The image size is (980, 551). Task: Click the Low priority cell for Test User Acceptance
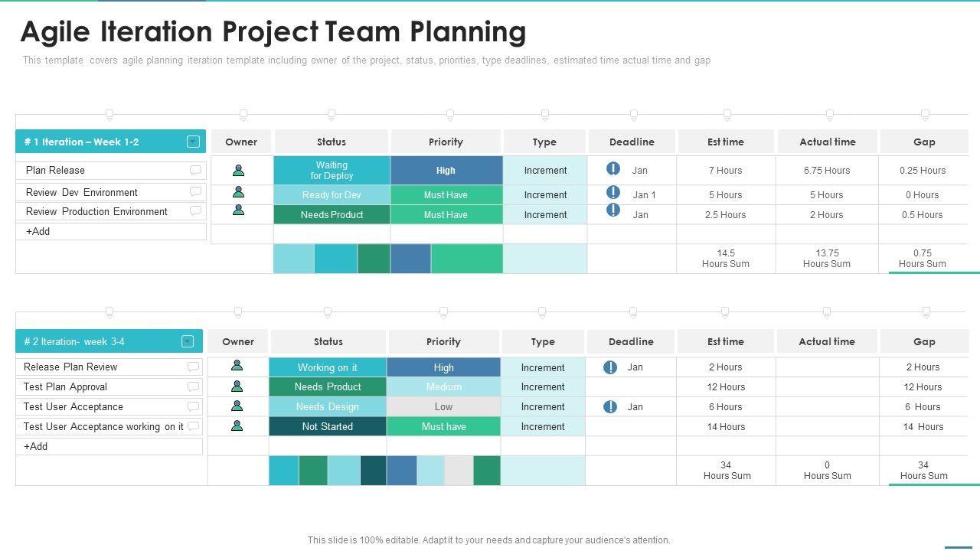pos(443,406)
